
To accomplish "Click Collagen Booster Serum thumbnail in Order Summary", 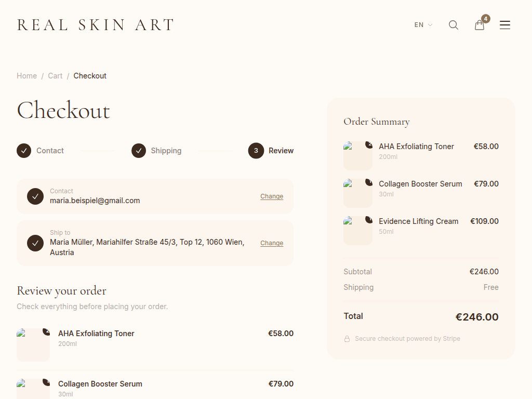I will [358, 193].
